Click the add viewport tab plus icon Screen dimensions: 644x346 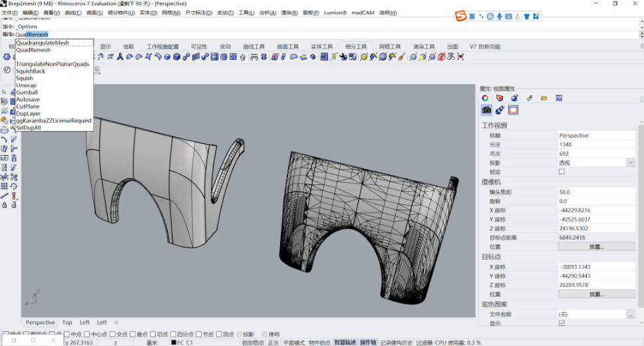pos(116,323)
